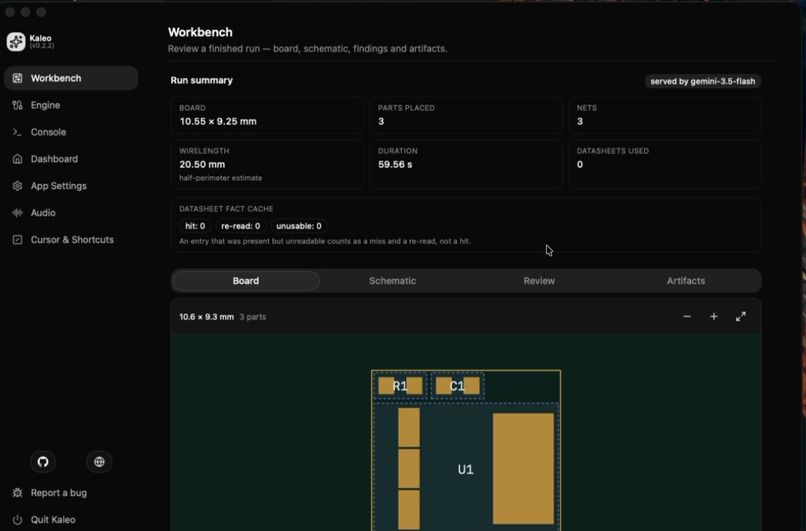Click the 10.6 × 9.3 mm board label
This screenshot has height=531, width=806.
coord(206,317)
